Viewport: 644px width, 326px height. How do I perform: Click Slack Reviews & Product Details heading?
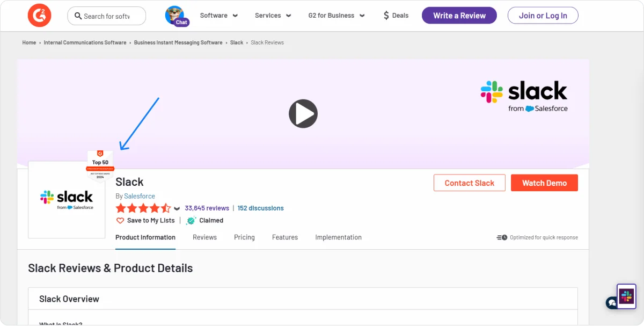click(x=111, y=268)
